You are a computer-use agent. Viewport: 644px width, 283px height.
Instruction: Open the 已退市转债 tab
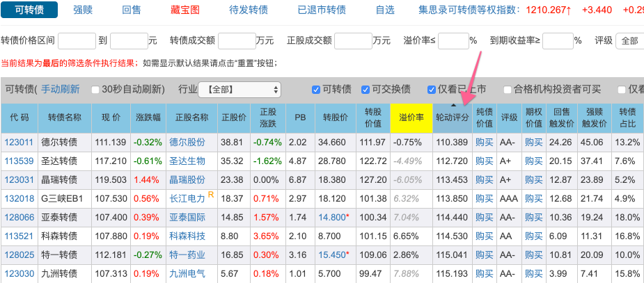(322, 10)
